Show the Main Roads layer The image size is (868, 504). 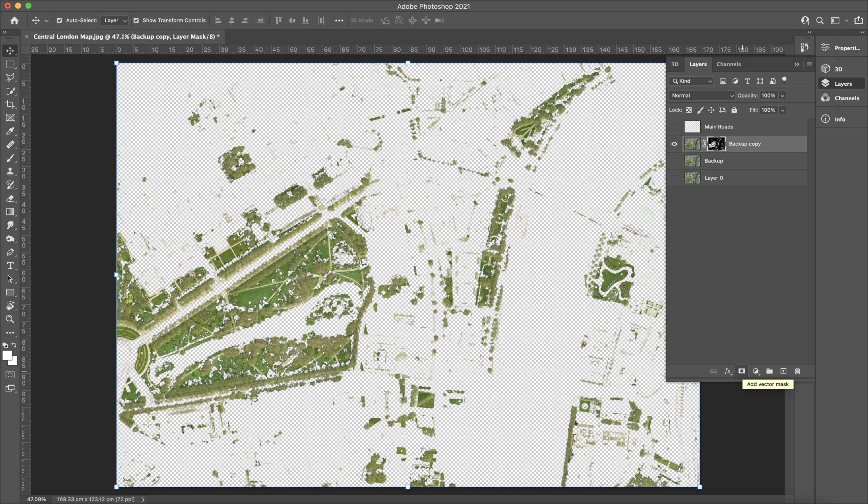[x=674, y=127]
